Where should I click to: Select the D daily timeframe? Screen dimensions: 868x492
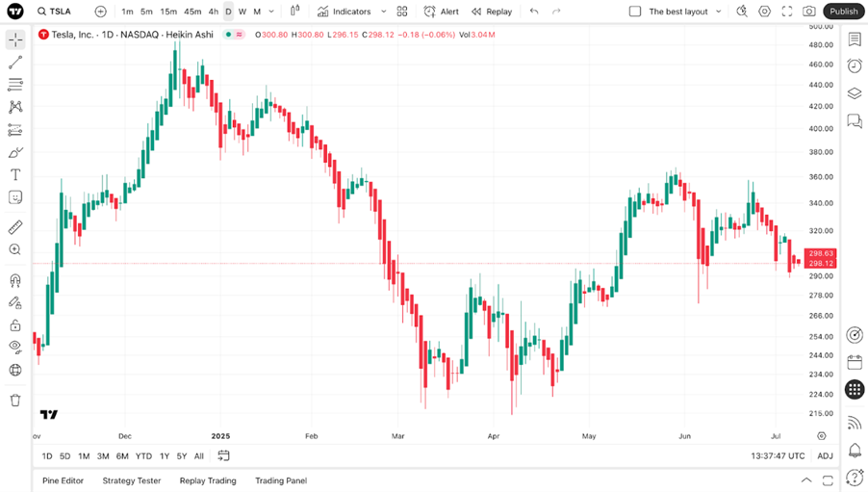click(228, 12)
